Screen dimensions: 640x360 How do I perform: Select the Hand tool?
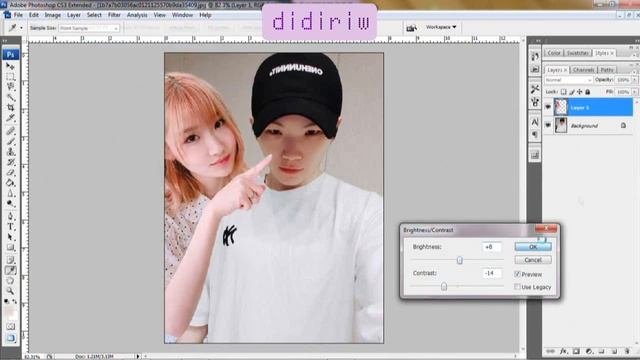[10, 281]
